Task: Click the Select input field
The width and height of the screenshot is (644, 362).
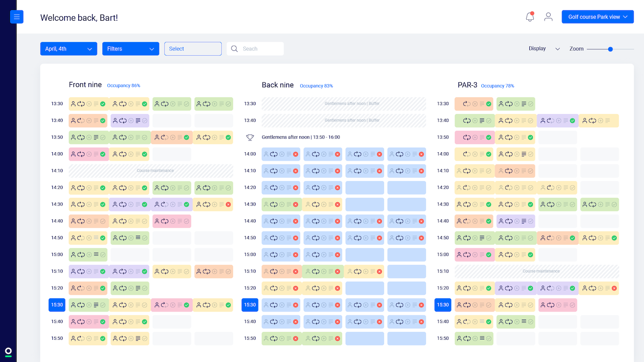Action: click(x=193, y=49)
